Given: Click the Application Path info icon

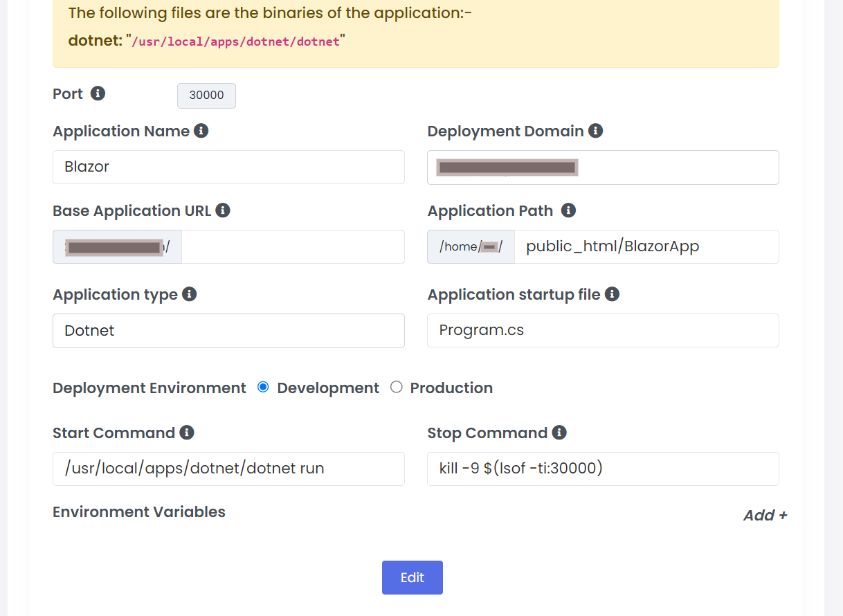Looking at the screenshot, I should tap(568, 210).
